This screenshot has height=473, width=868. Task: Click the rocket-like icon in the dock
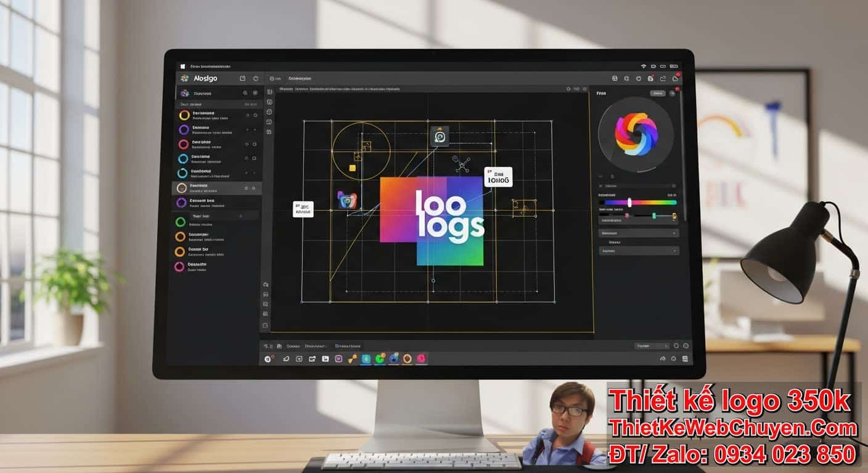286,358
